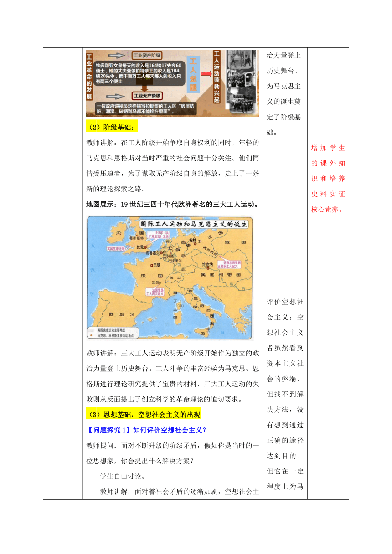Click the line '教师讲解:在工人阶级开始争取自身权利的同时'
The height and width of the screenshot is (554, 392).
pos(172,143)
